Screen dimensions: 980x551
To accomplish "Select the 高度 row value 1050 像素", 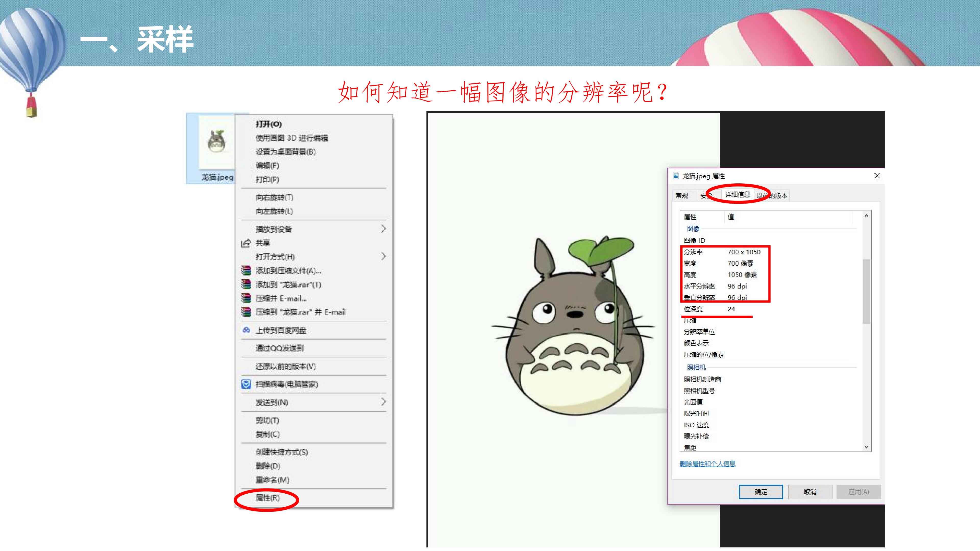I will 742,275.
